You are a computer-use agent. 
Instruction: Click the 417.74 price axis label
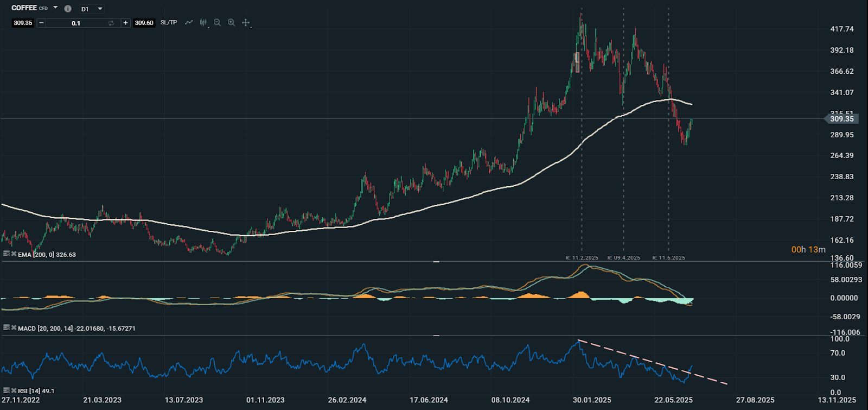842,29
